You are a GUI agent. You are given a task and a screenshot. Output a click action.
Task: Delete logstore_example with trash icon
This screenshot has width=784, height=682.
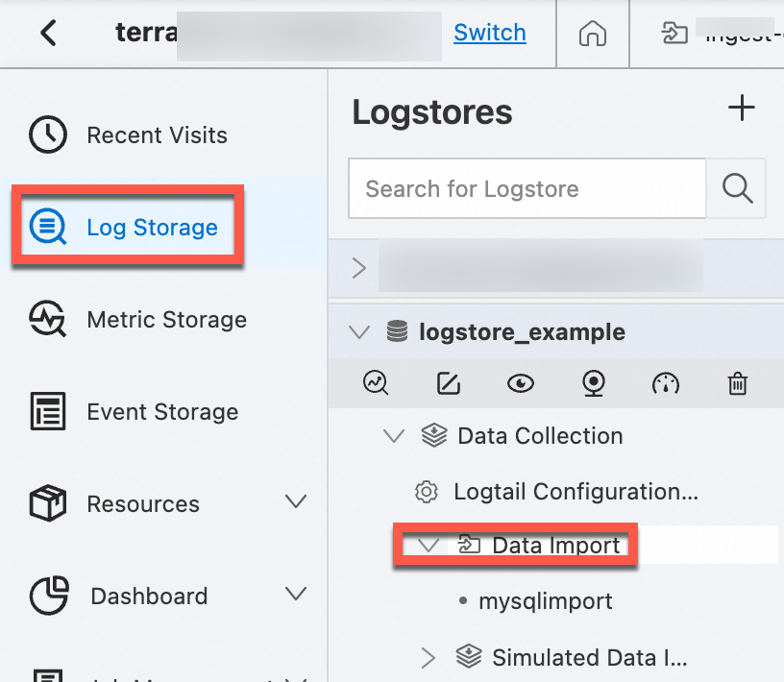[x=737, y=384]
